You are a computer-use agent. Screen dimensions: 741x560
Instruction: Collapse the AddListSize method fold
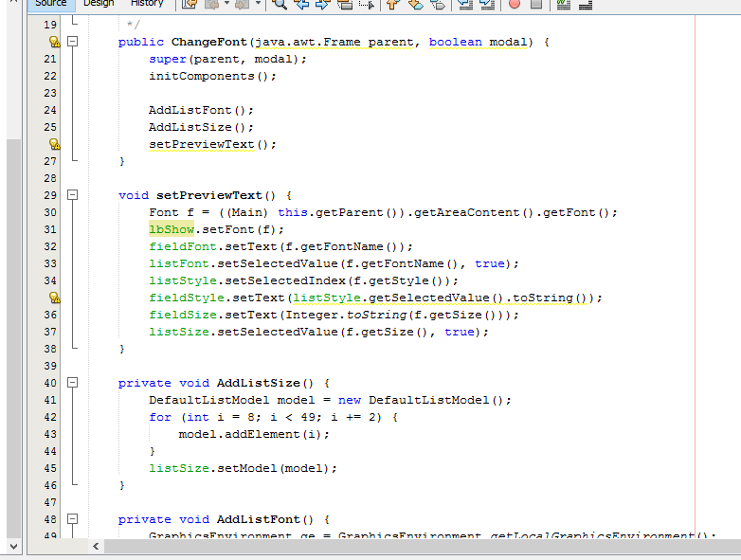(x=72, y=382)
